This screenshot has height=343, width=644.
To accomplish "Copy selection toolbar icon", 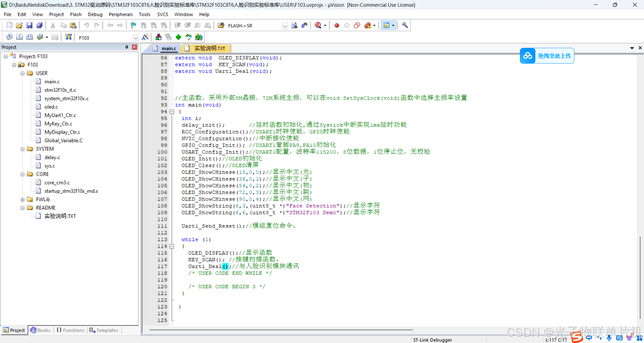I will [63, 26].
